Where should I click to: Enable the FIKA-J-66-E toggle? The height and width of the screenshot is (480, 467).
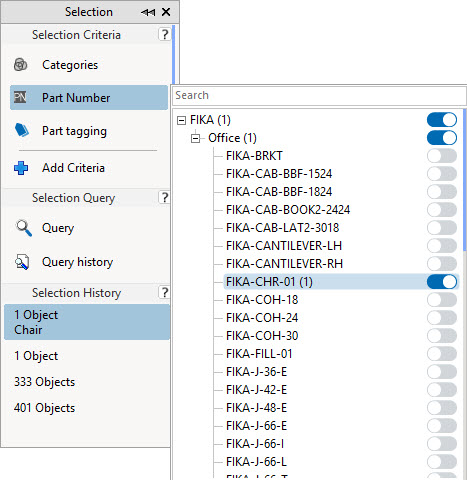[x=442, y=426]
